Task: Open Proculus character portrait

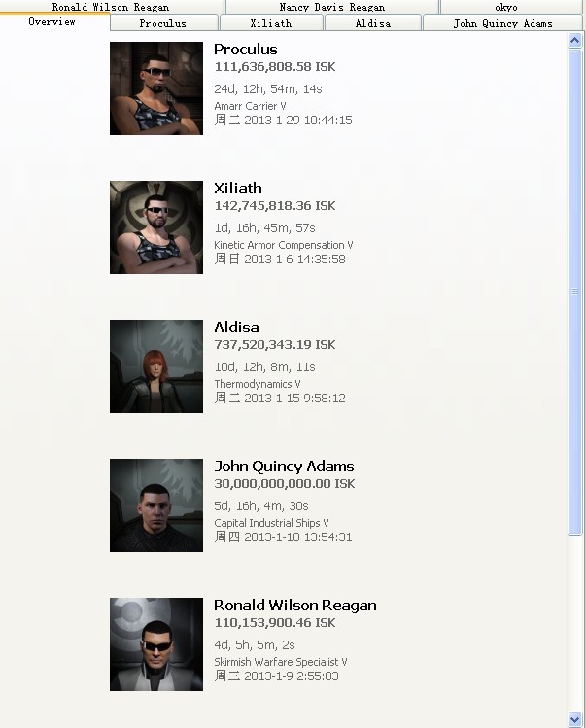Action: [156, 88]
